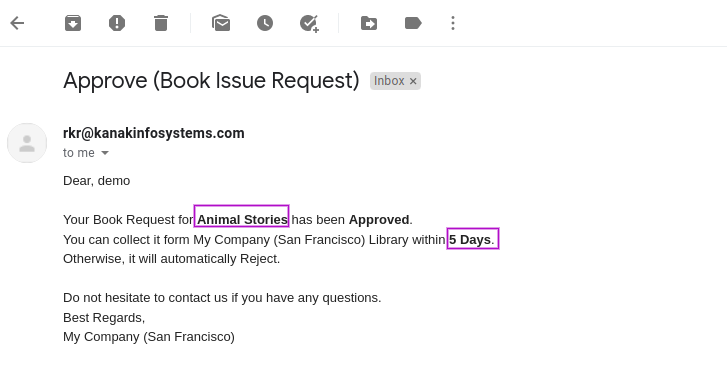This screenshot has width=727, height=365.
Task: Go back to the inbox list
Action: 17,23
